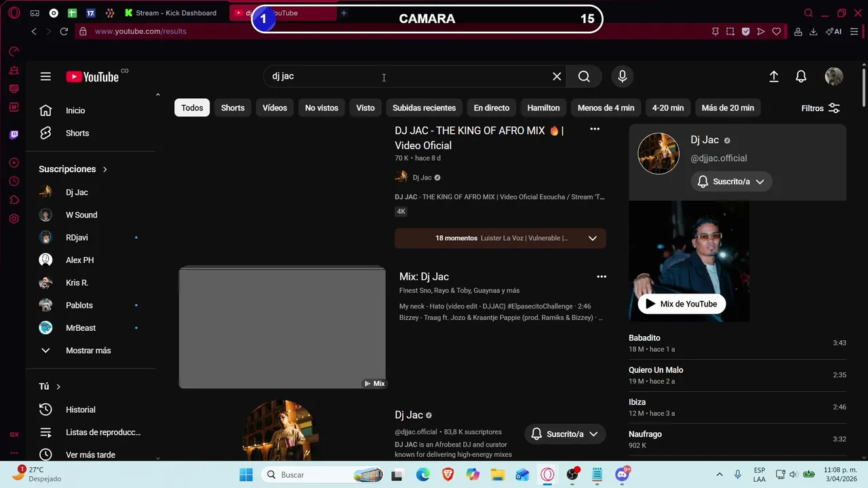Open Opera sidebar player icon
The height and width of the screenshot is (488, 868).
14,163
